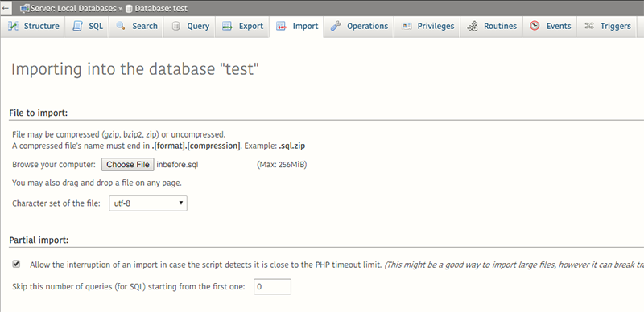The height and width of the screenshot is (312, 644).
Task: Click the Export tab icon
Action: (227, 26)
